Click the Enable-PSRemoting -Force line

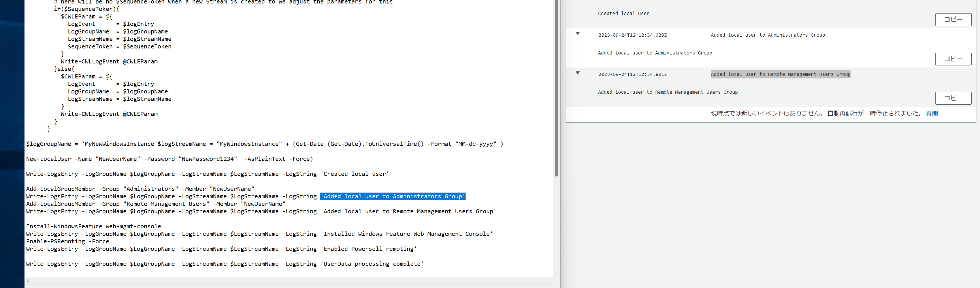click(68, 241)
